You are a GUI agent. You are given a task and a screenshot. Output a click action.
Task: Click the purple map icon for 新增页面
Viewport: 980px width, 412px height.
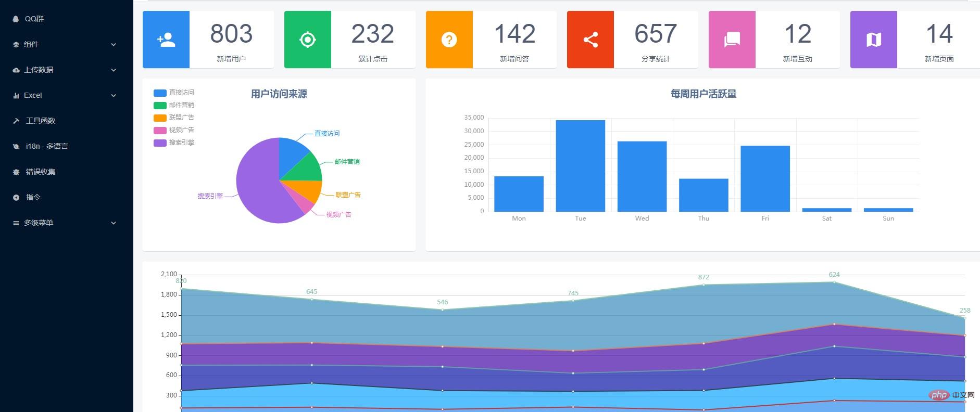point(873,40)
